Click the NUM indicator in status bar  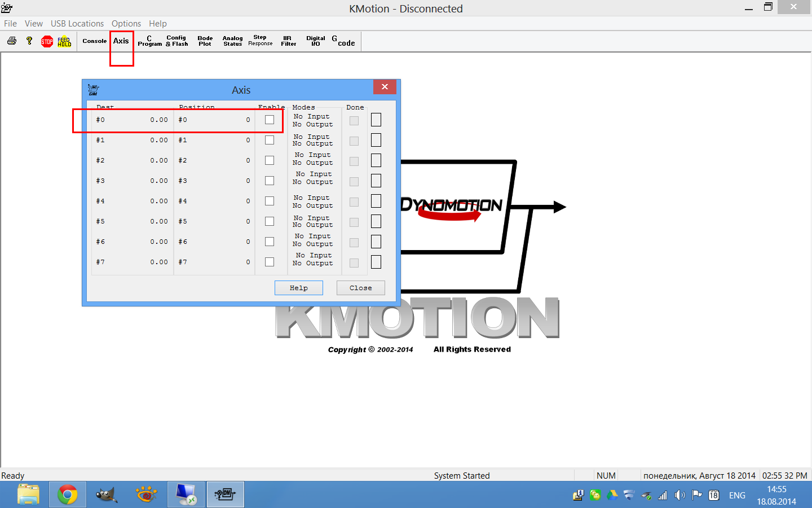(x=606, y=476)
